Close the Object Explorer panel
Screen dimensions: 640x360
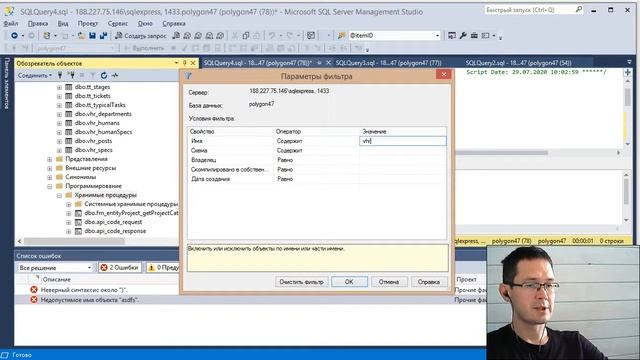193,63
